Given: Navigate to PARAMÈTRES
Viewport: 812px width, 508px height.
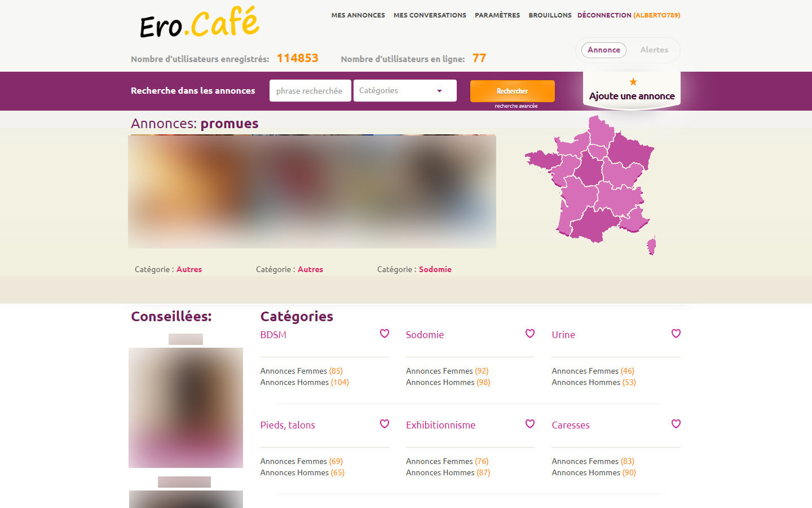Looking at the screenshot, I should (497, 15).
